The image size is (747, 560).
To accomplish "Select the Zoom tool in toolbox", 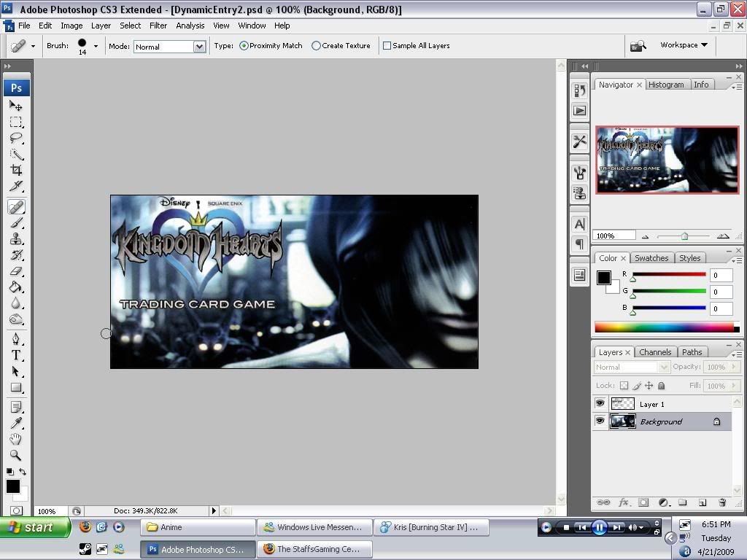I will [x=16, y=455].
